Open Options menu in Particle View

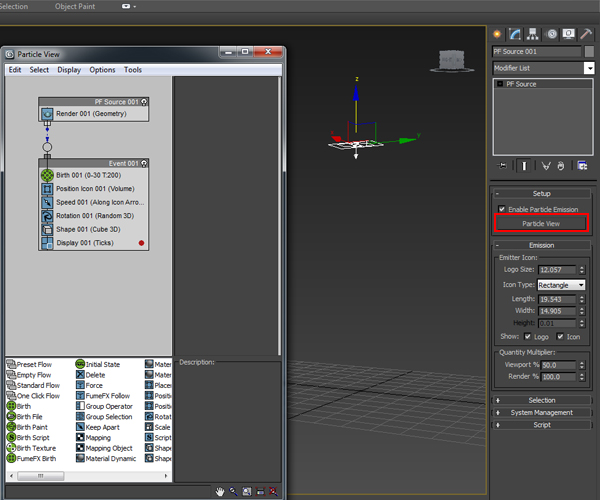[x=102, y=70]
